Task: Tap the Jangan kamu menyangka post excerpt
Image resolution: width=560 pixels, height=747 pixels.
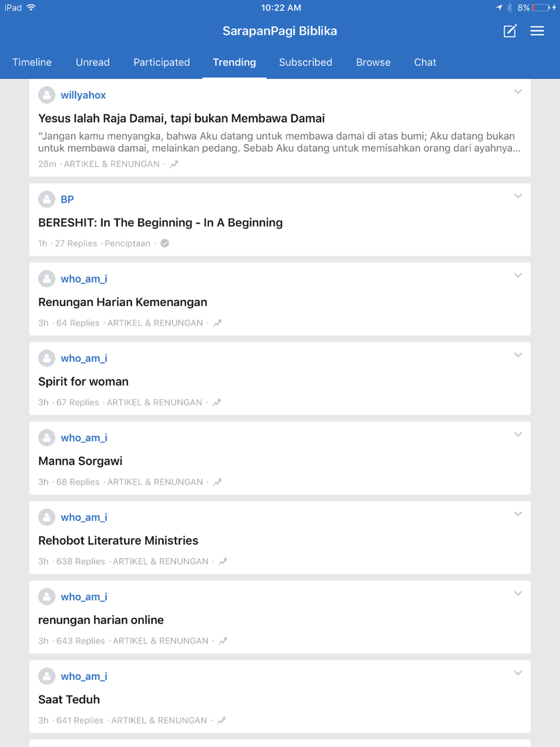Action: pyautogui.click(x=279, y=142)
